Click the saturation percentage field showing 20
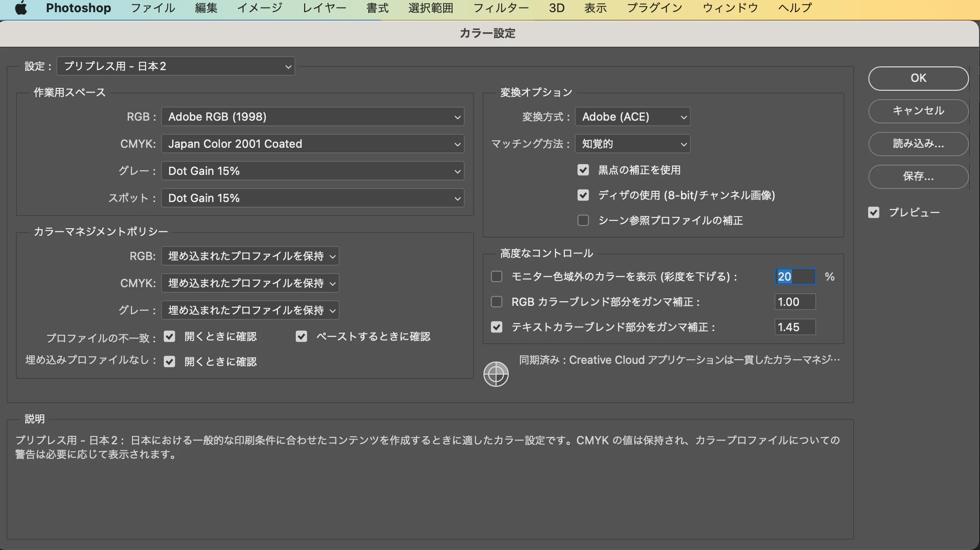Viewport: 980px width, 550px height. click(795, 276)
